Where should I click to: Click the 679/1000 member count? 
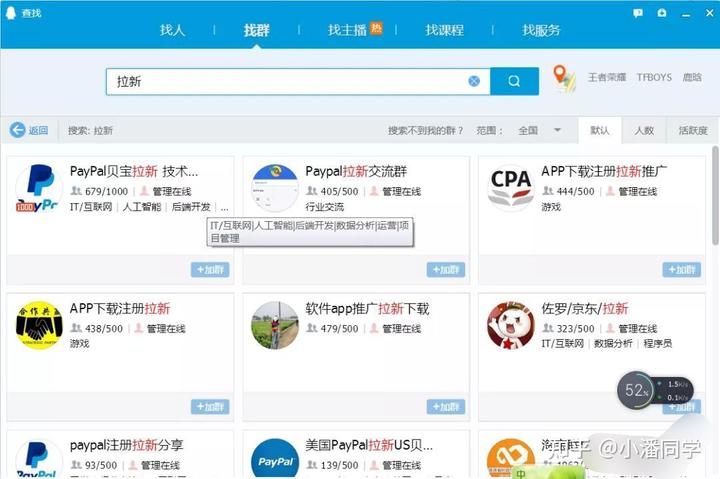(106, 192)
